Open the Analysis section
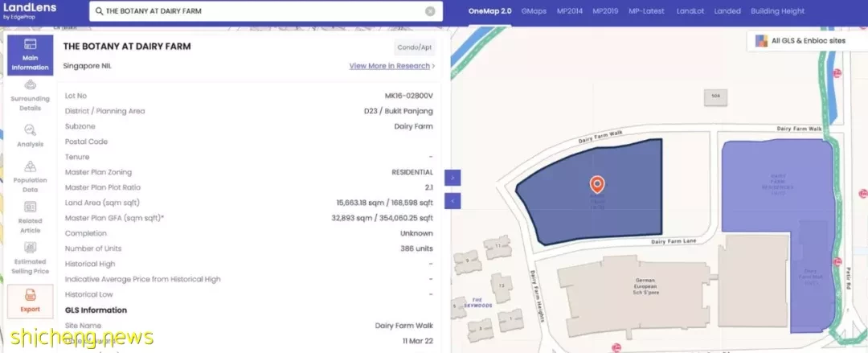The width and height of the screenshot is (868, 353). 31,137
